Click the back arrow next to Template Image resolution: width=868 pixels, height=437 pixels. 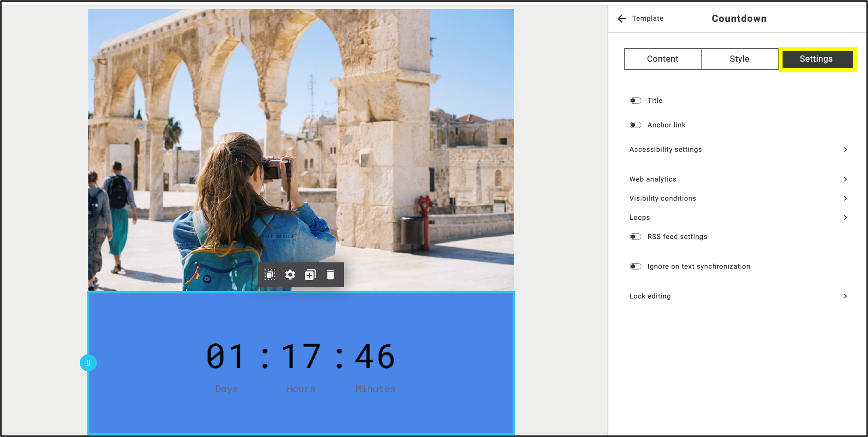[x=622, y=19]
